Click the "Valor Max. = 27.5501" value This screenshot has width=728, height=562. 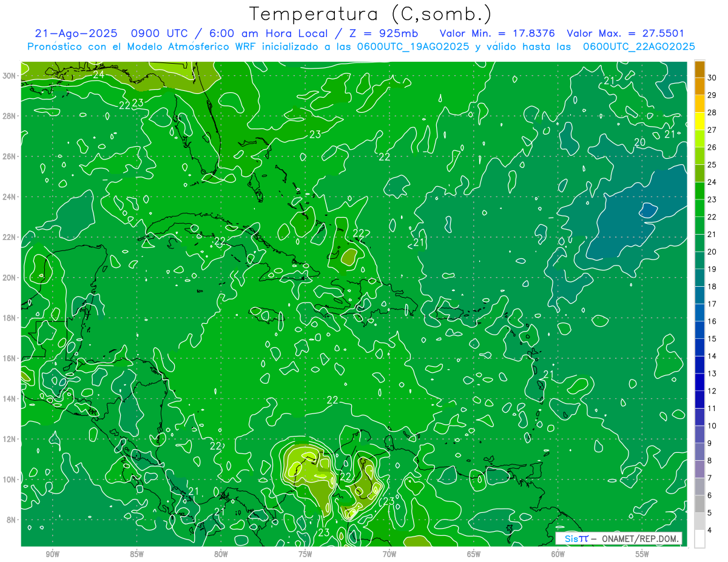click(x=625, y=33)
